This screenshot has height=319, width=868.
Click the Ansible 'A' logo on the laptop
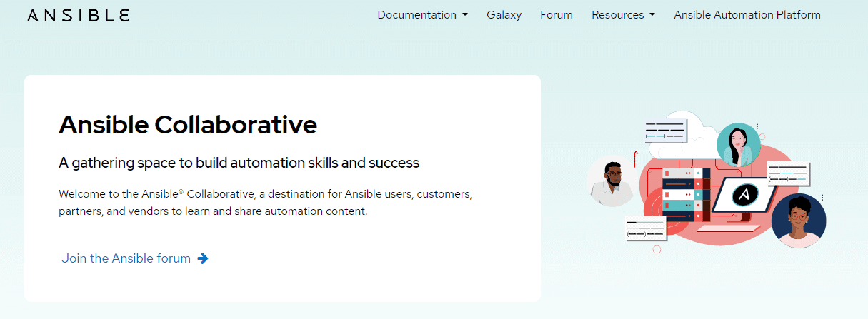click(x=744, y=193)
